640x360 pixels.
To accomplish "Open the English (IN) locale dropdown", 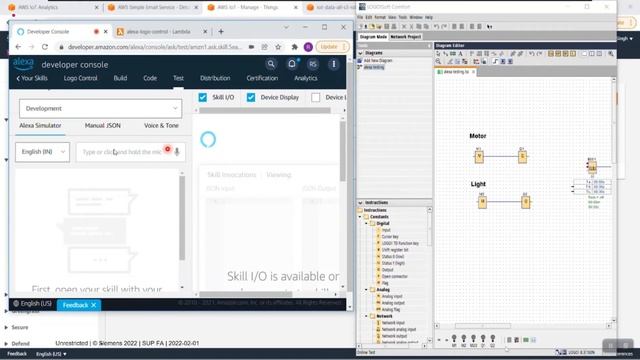I will [x=42, y=152].
